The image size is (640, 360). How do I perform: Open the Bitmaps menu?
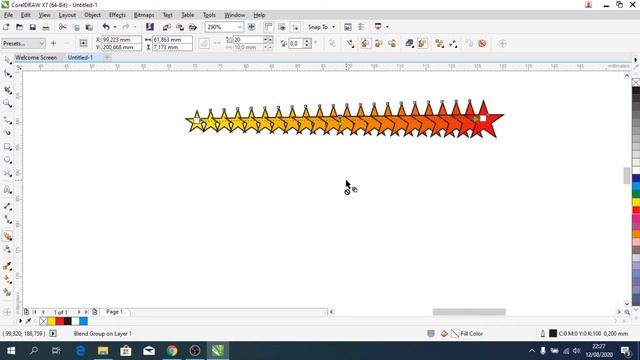144,15
